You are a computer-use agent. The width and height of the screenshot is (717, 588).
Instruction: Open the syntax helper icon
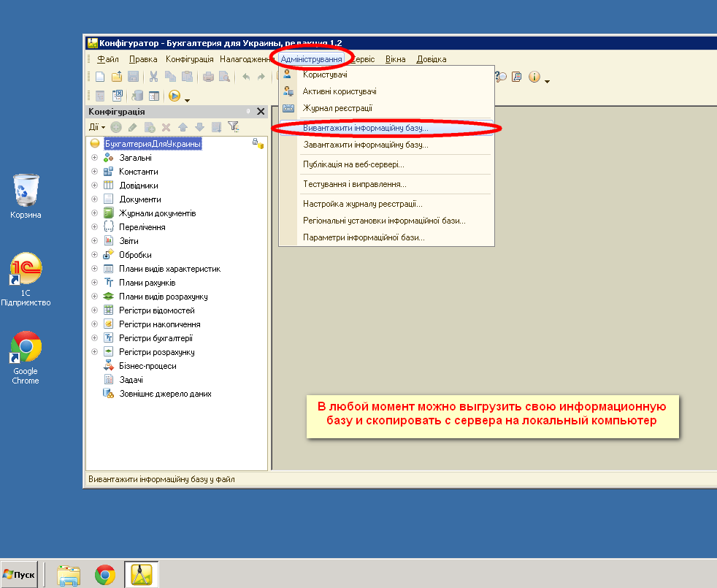(x=517, y=77)
